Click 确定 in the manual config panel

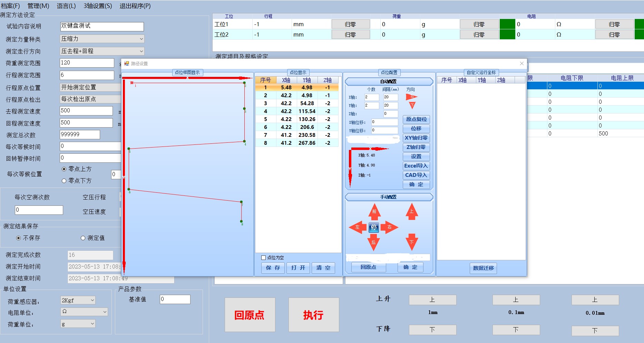coord(410,267)
